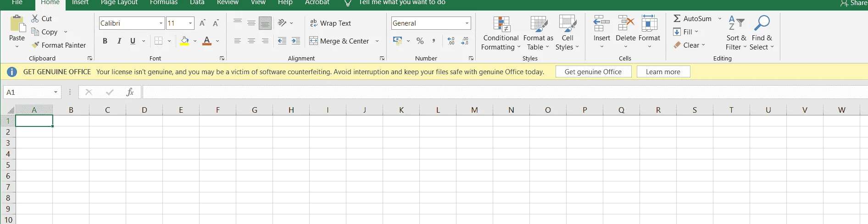Apply the yellow fill color
This screenshot has width=868, height=224.
click(x=184, y=41)
